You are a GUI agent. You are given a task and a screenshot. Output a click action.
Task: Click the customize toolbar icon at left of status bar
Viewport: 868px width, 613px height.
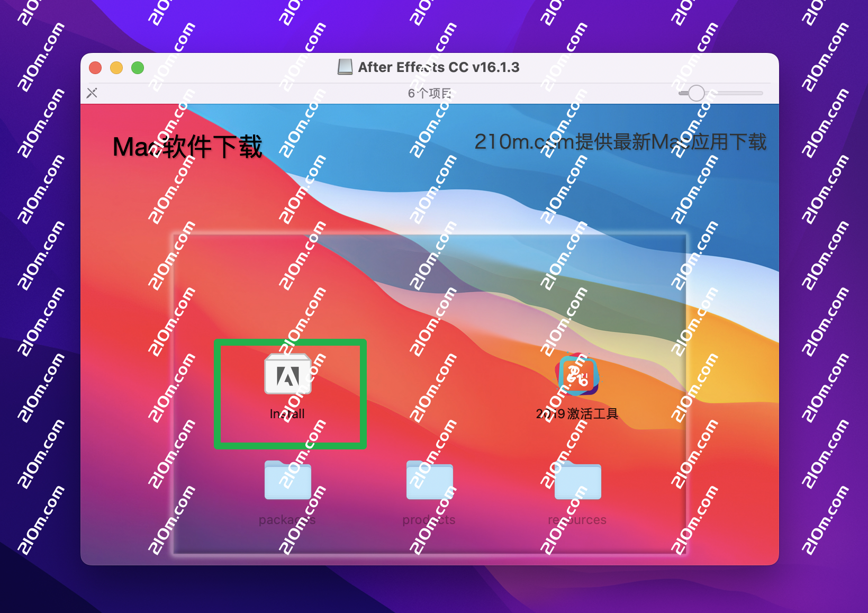coord(92,93)
